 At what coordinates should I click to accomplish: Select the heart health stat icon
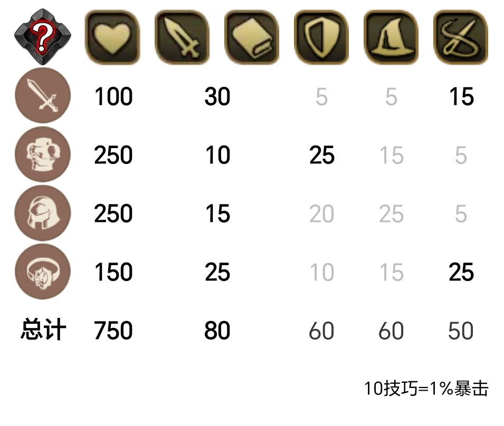tap(112, 37)
